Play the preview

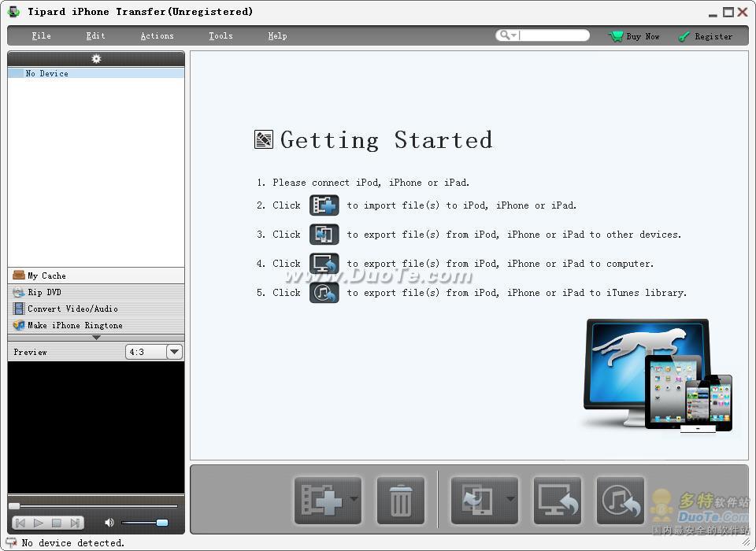pos(39,523)
